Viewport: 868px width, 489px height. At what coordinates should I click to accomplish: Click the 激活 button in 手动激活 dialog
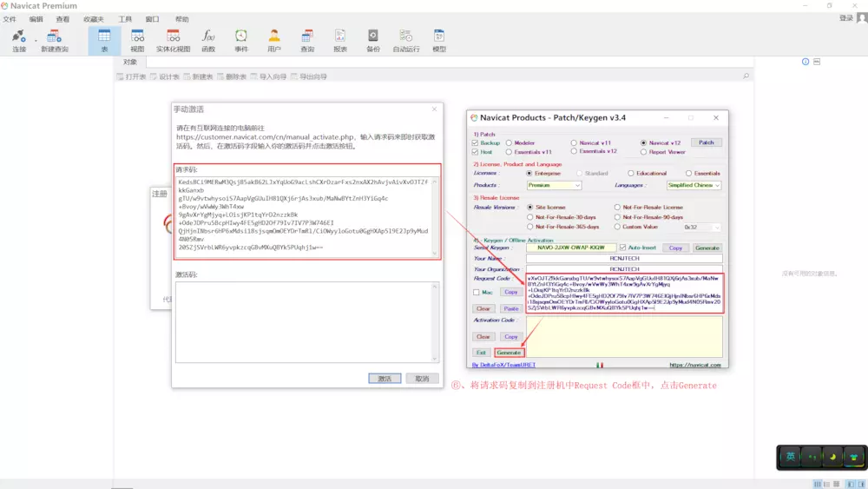pyautogui.click(x=385, y=378)
